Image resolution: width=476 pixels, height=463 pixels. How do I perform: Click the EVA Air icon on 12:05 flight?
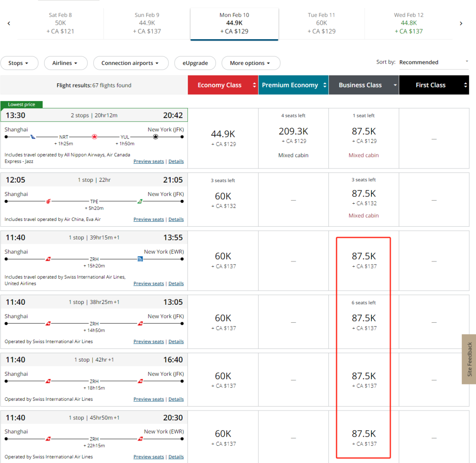140,202
